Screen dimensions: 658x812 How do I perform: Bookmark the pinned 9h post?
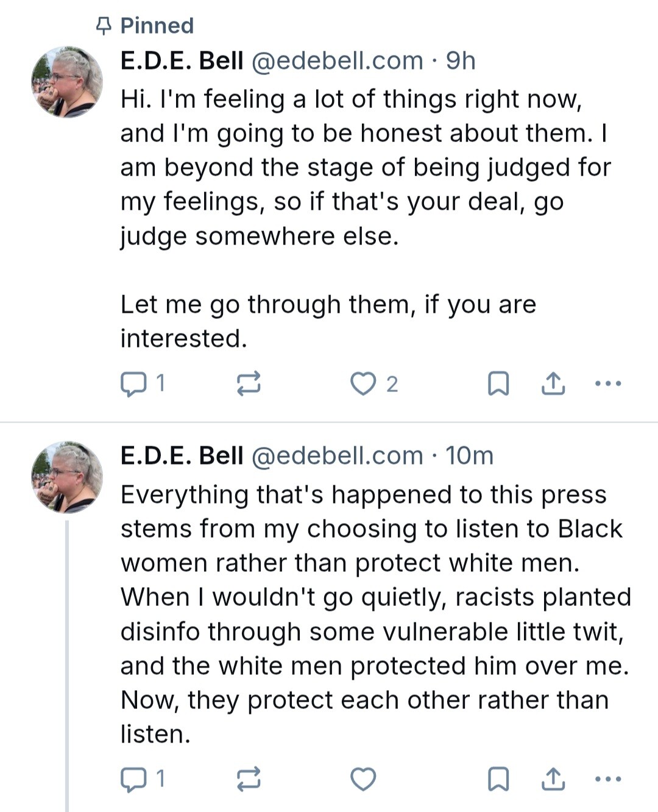pyautogui.click(x=499, y=384)
